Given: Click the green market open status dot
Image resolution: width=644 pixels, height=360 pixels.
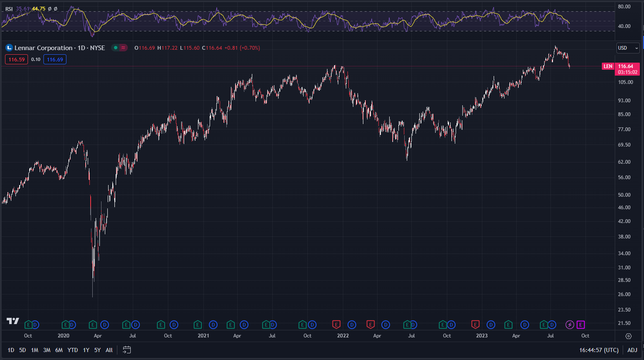Looking at the screenshot, I should [116, 48].
